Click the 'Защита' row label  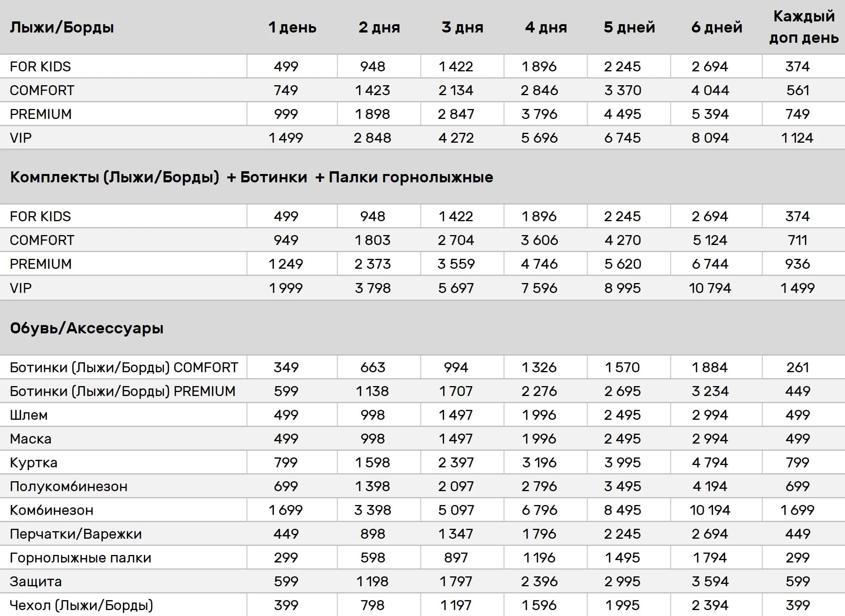[x=36, y=582]
